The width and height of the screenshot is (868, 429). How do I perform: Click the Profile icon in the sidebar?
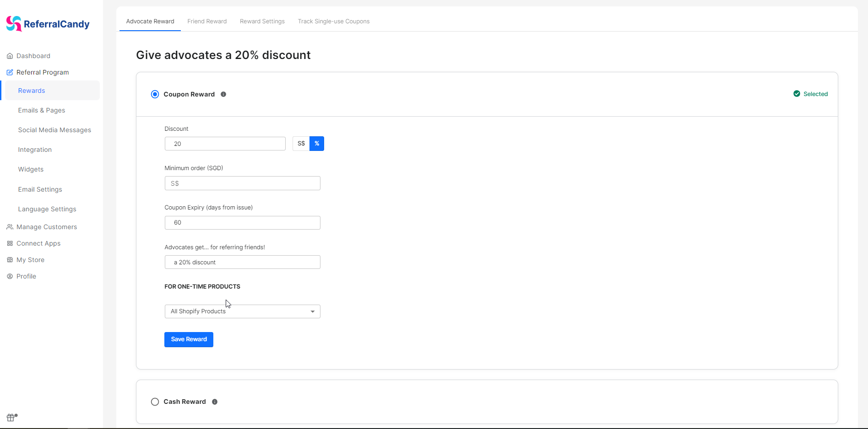click(x=10, y=276)
